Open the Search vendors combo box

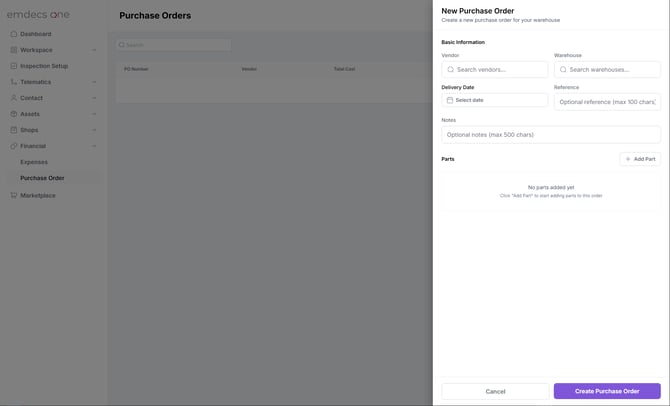tap(494, 69)
